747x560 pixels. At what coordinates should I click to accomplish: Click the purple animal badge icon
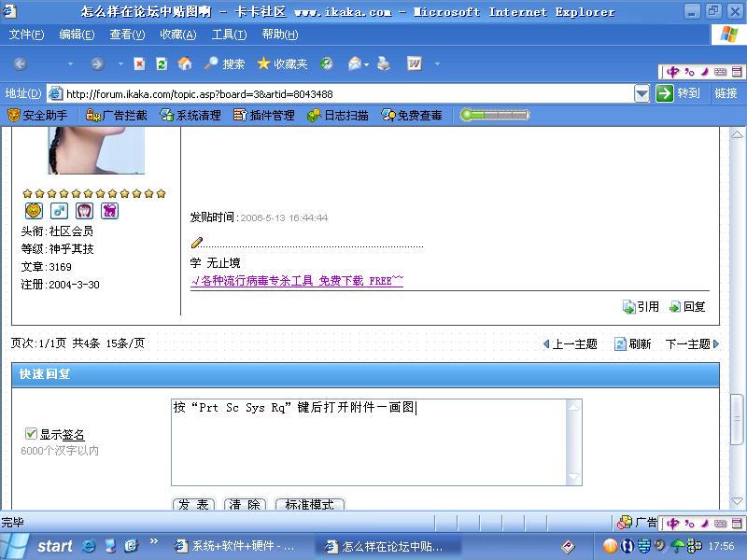[109, 211]
